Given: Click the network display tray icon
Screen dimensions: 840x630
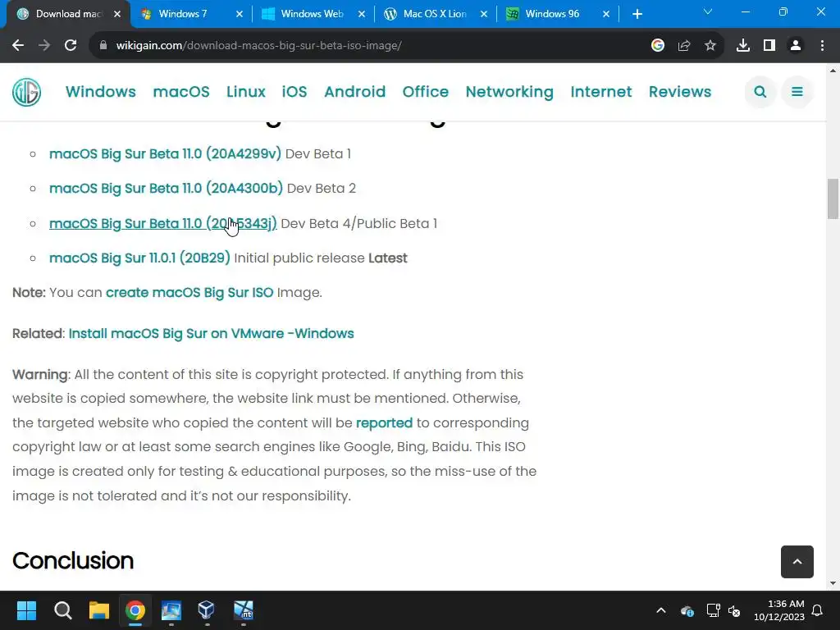Looking at the screenshot, I should point(713,610).
